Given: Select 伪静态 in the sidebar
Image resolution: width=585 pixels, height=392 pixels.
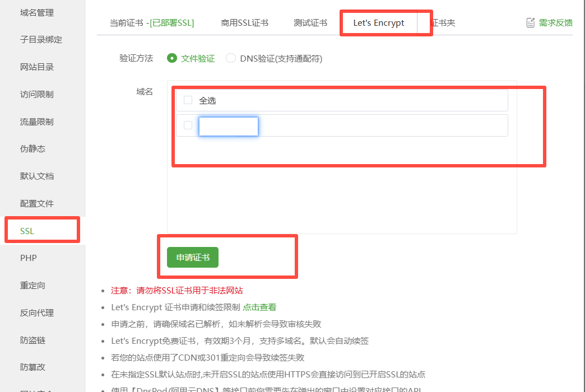Looking at the screenshot, I should (x=32, y=149).
